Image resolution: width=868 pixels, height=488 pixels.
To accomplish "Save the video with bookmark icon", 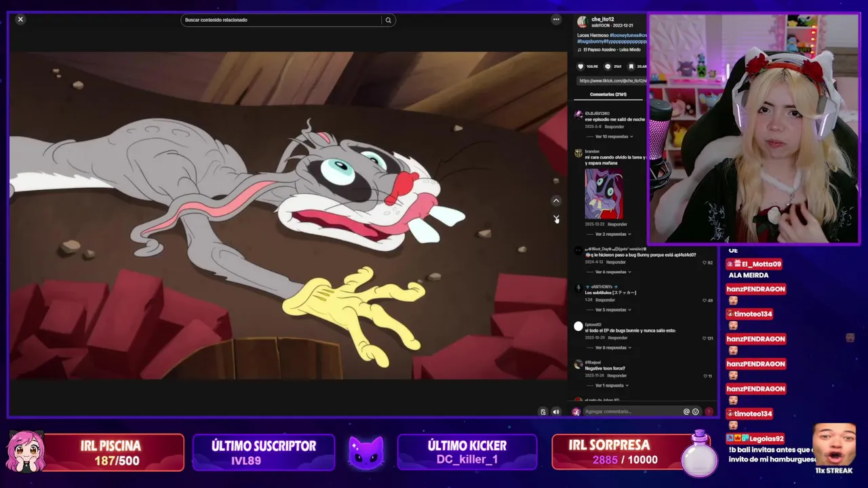I will click(x=631, y=66).
